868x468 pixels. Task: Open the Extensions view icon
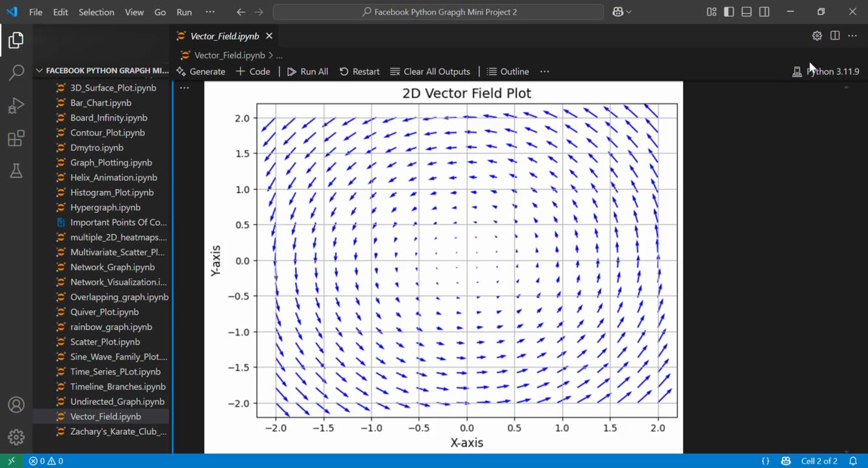tap(16, 138)
